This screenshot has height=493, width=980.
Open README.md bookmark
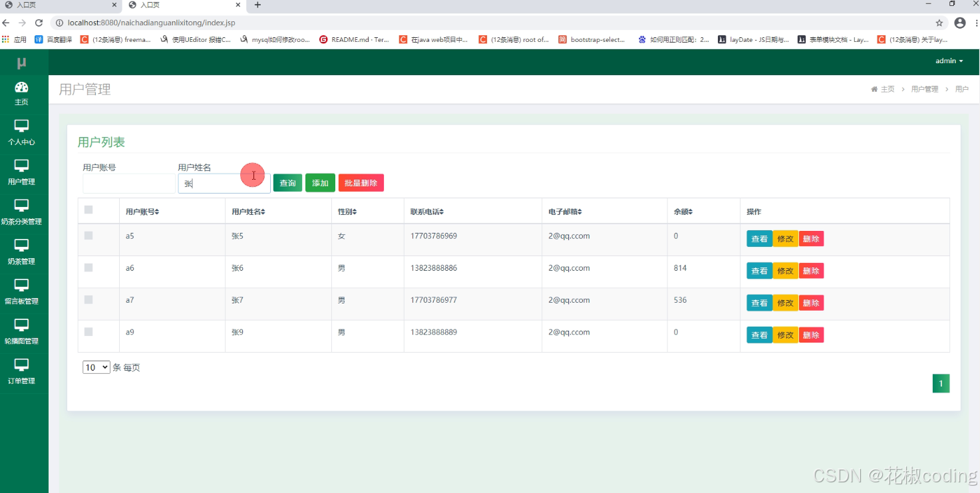(x=355, y=39)
